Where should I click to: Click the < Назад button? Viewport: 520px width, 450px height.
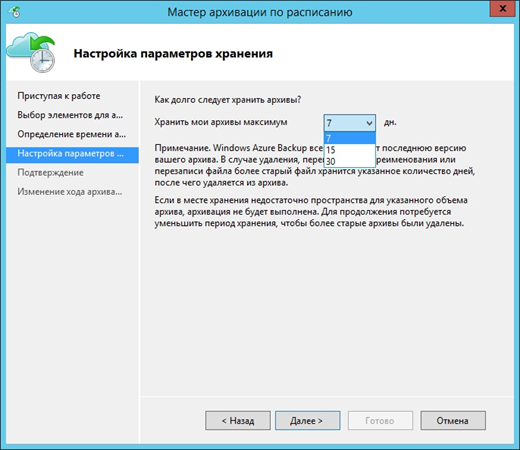click(x=238, y=420)
